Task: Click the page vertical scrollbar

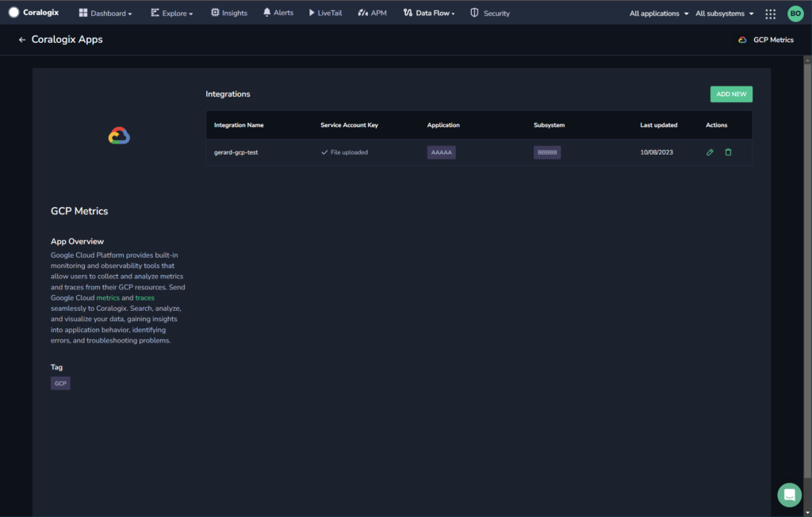Action: (807, 270)
